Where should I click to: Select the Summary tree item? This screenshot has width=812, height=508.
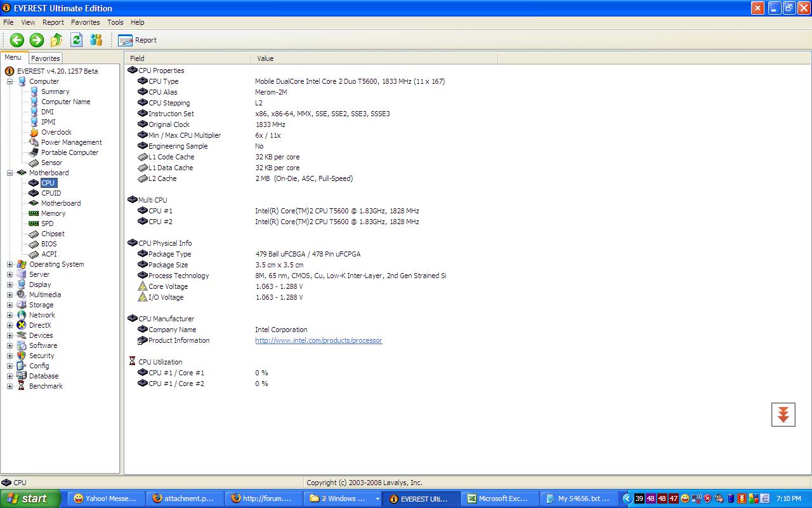tap(55, 91)
